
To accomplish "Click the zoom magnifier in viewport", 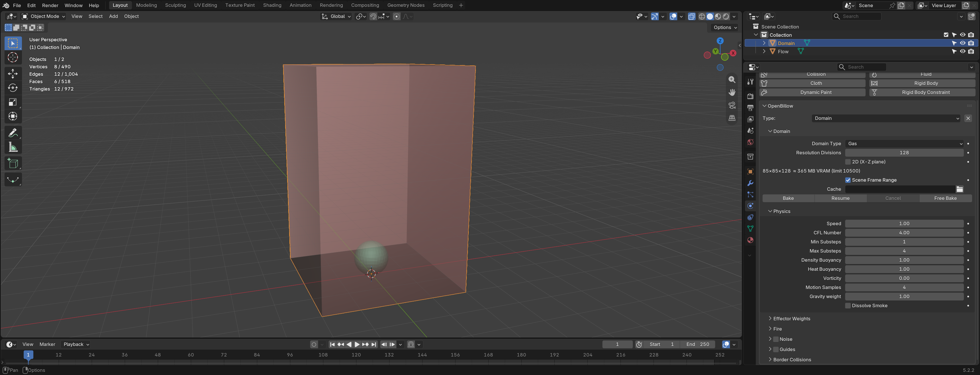I will [x=732, y=79].
